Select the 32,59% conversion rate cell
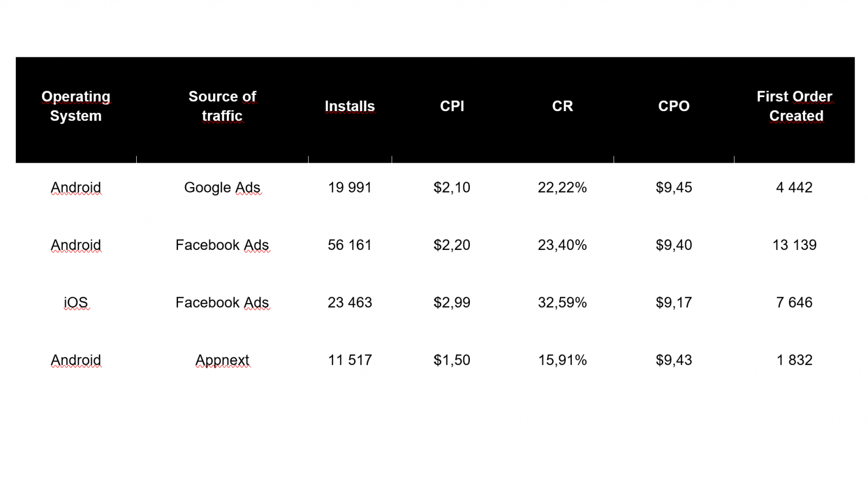 tap(562, 303)
